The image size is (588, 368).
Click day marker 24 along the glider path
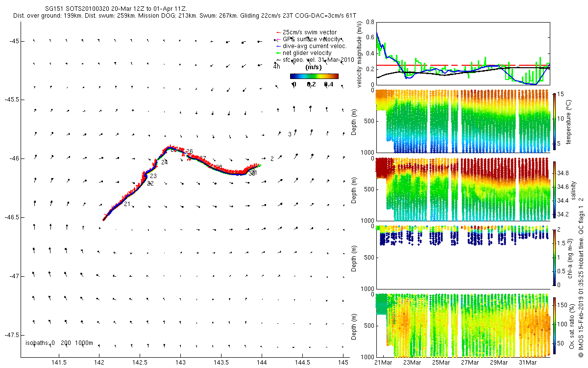click(164, 162)
